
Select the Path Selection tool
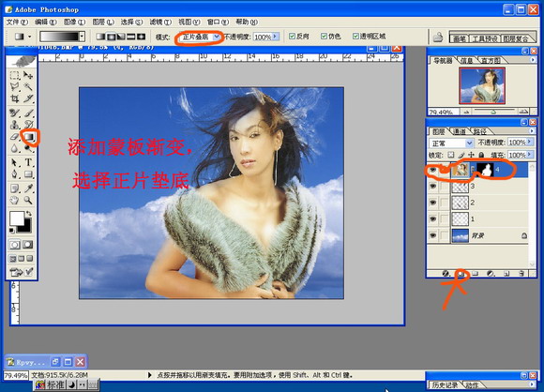(x=15, y=162)
